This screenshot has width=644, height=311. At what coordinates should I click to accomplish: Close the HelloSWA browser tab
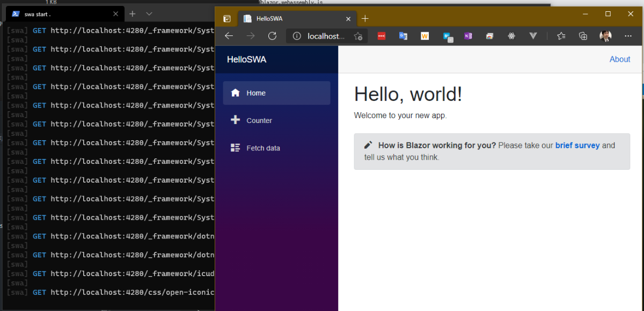(348, 19)
